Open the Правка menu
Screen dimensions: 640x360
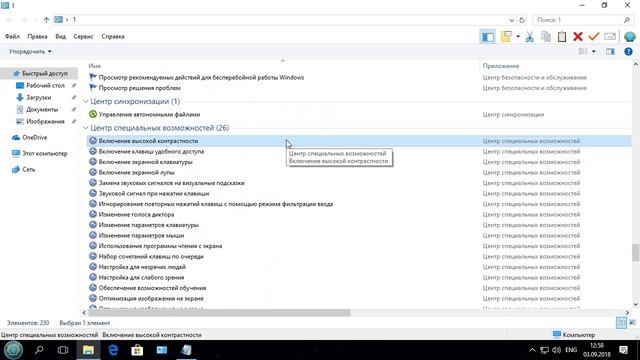37,36
